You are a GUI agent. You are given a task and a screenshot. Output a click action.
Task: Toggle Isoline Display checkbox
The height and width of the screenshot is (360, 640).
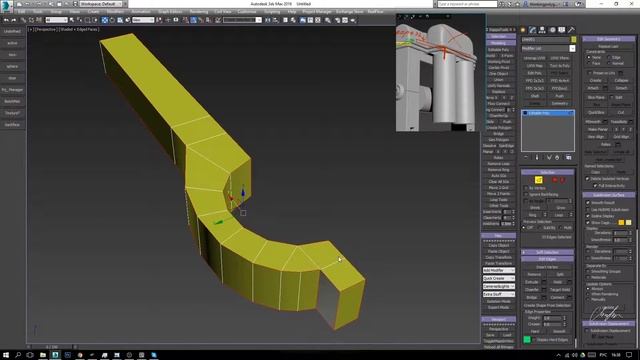pyautogui.click(x=588, y=216)
